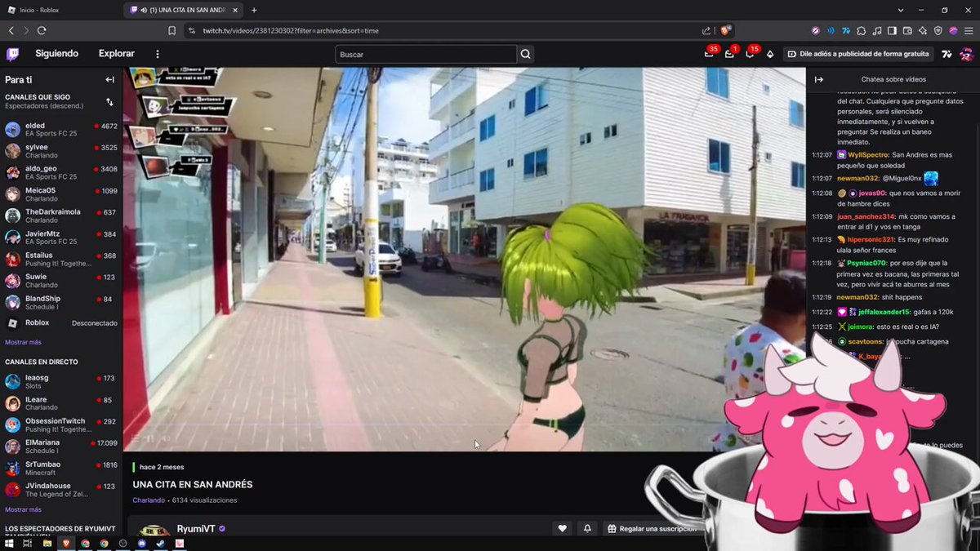
Task: Click the address bar URL
Action: pos(292,30)
